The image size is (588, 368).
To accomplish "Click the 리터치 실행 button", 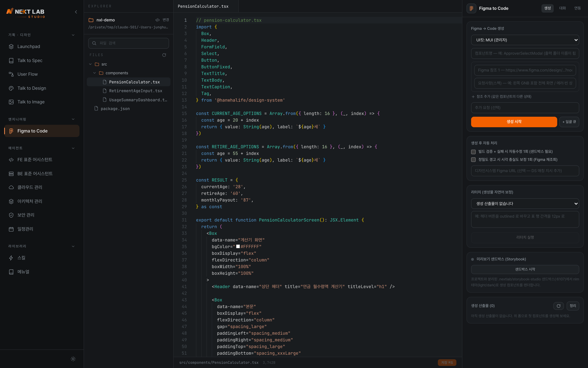I will point(525,237).
